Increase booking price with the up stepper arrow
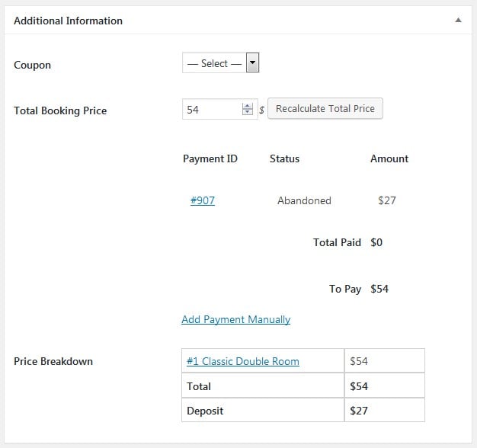Screen dimensions: 477x448 click(247, 106)
